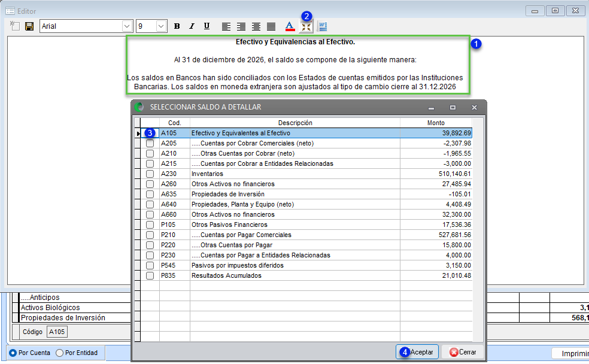
Task: Open the font color tool
Action: (x=290, y=26)
